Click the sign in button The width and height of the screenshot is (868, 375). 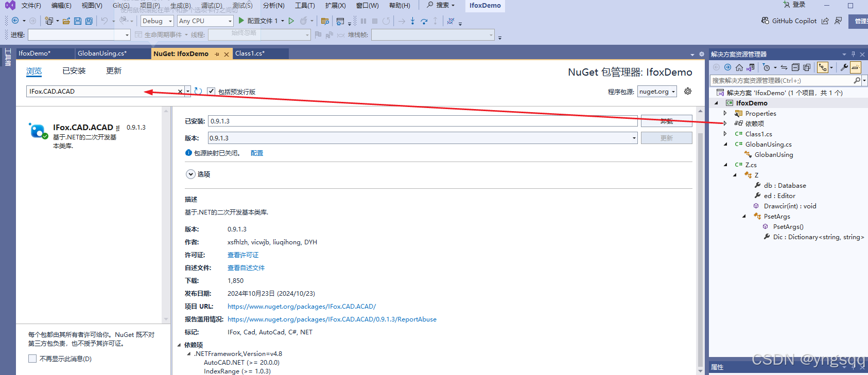coord(794,5)
